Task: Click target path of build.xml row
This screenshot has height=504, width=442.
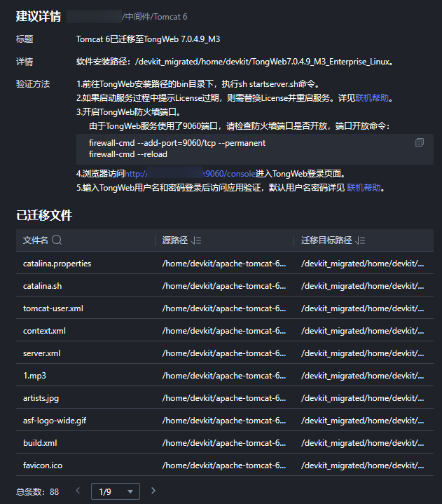Action: coord(363,443)
